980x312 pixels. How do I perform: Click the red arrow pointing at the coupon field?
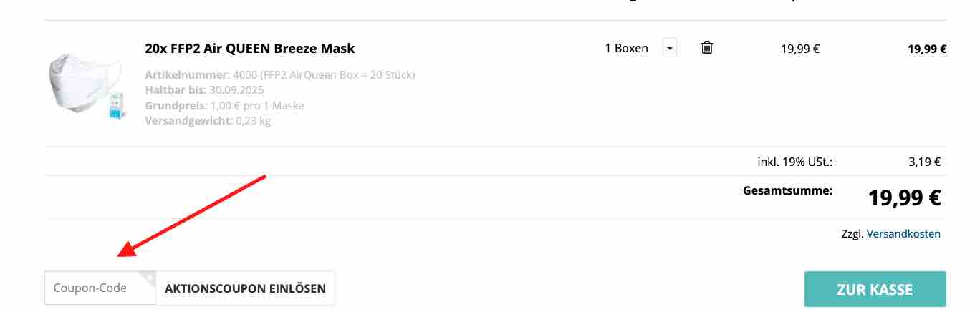tap(192, 214)
